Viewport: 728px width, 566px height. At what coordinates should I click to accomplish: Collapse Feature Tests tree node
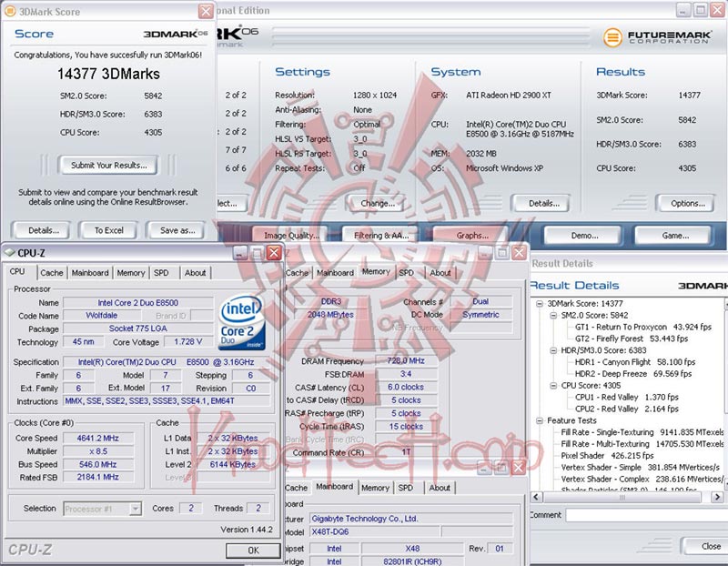(539, 420)
